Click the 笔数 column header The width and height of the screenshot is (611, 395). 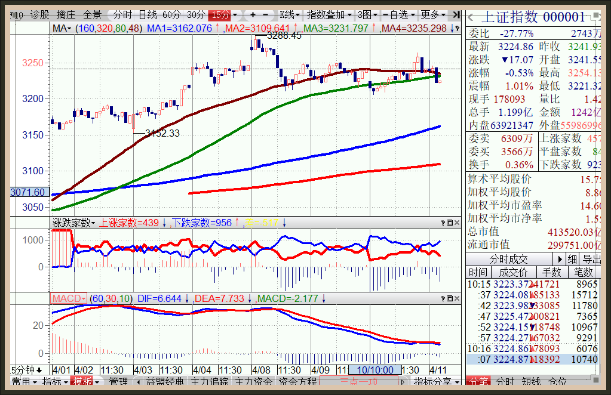584,272
